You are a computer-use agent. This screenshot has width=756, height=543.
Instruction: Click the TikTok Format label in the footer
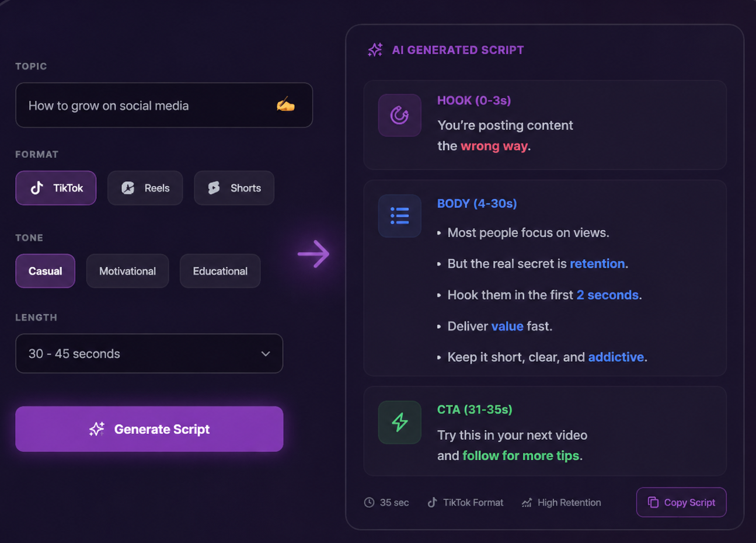coord(472,502)
